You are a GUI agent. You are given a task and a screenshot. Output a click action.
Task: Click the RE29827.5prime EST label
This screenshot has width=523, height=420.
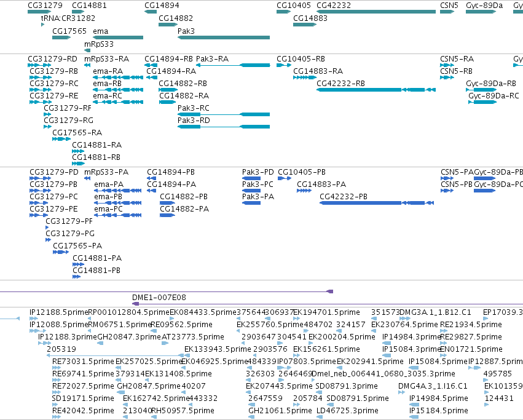click(471, 337)
